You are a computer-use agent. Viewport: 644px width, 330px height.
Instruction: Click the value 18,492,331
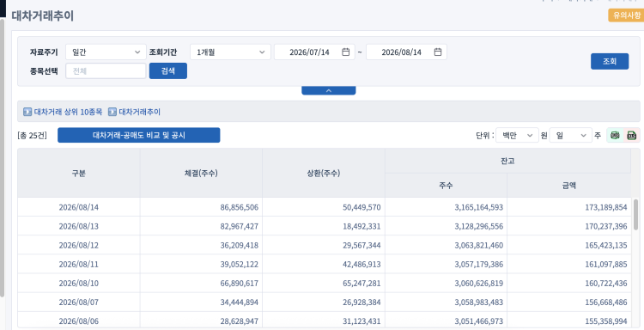361,226
